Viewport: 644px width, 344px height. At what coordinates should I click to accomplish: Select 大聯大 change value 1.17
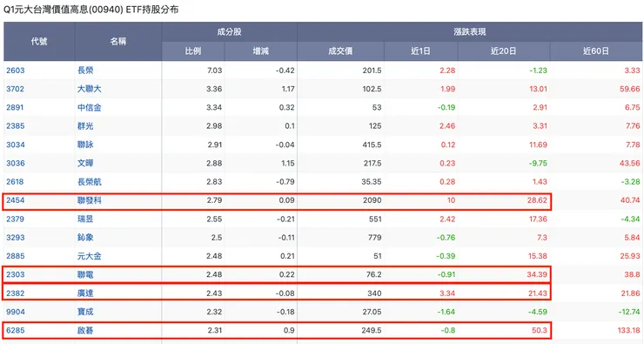288,89
